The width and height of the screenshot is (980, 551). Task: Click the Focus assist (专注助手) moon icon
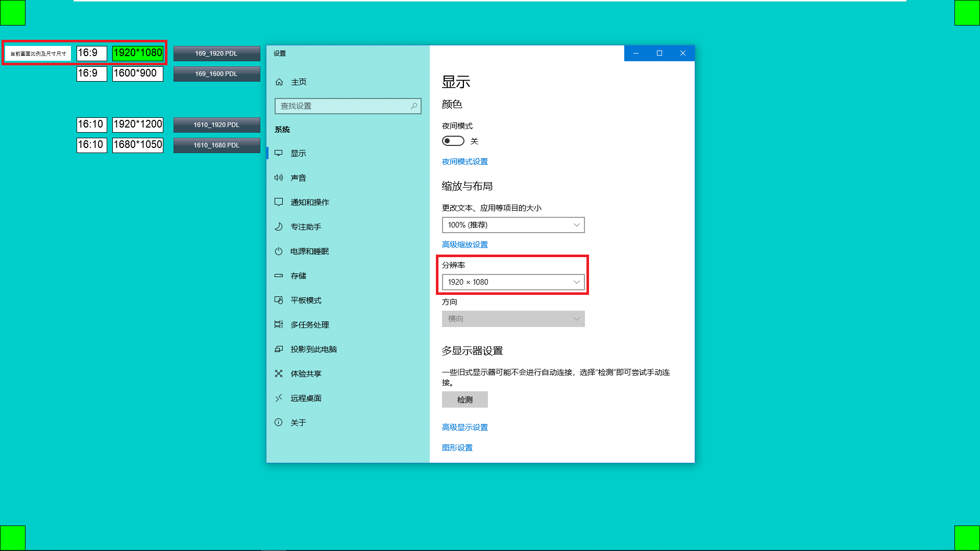click(279, 227)
